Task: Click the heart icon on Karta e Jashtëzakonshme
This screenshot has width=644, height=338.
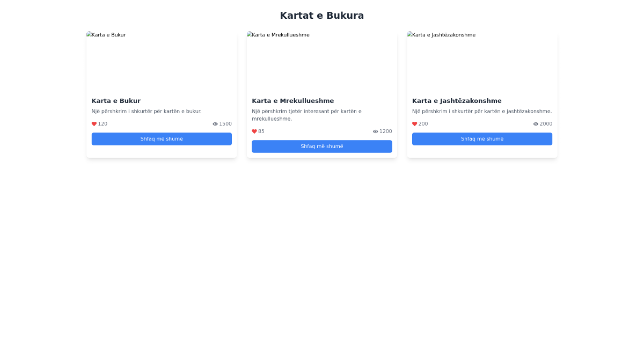Action: (x=414, y=123)
